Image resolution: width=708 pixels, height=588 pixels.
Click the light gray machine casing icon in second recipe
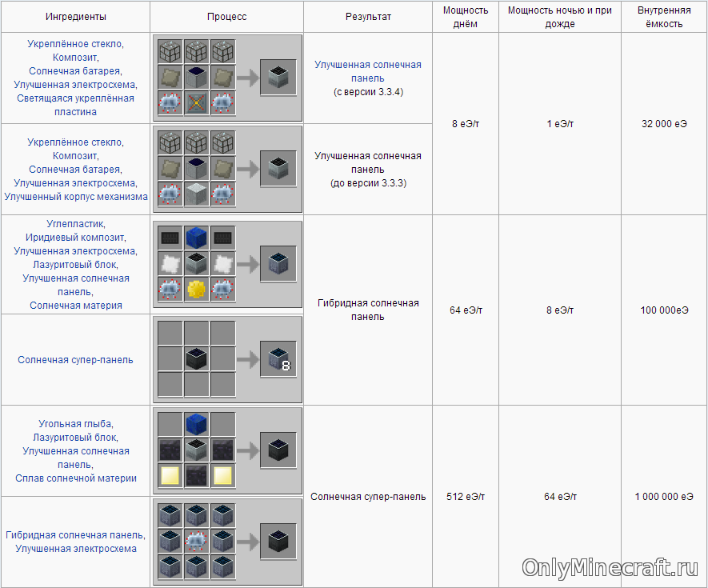[x=196, y=195]
